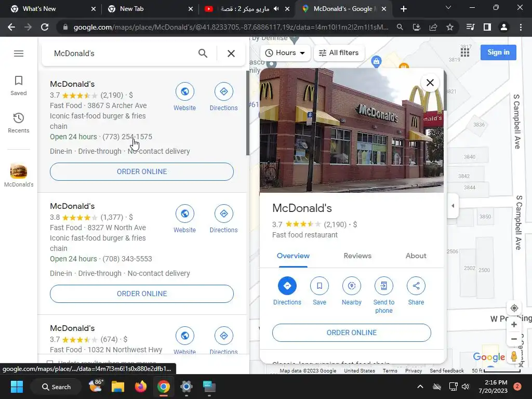Viewport: 532px width, 399px height.
Task: Click ORDER ONLINE for W North Ave listing
Action: tap(142, 294)
